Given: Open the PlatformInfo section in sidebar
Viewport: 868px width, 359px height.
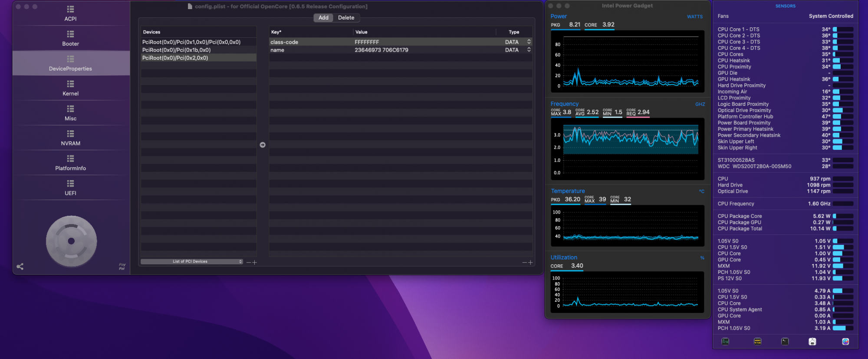Looking at the screenshot, I should (71, 163).
